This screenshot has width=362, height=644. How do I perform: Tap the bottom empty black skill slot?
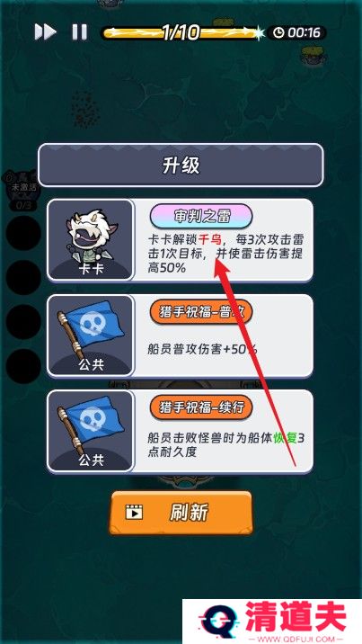coord(23,366)
